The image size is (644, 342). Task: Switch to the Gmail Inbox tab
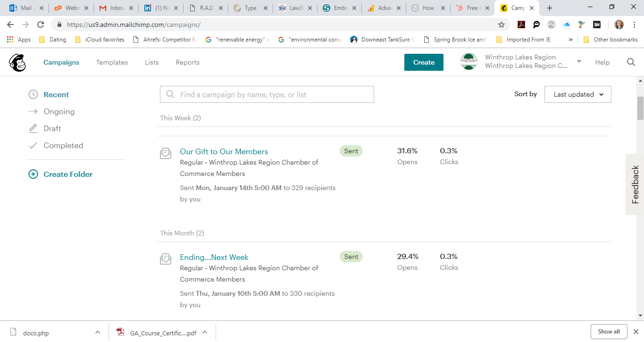(x=116, y=8)
